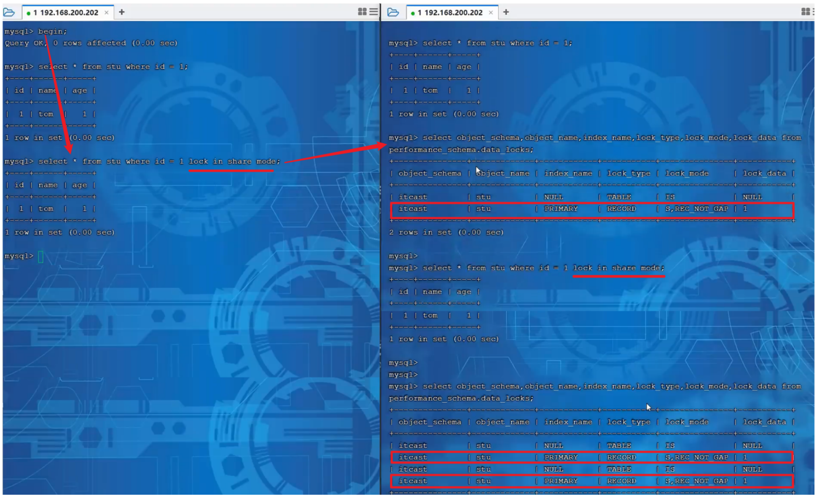Close right pane 192.168.200.202 tab
The height and width of the screenshot is (504, 822).
[491, 13]
